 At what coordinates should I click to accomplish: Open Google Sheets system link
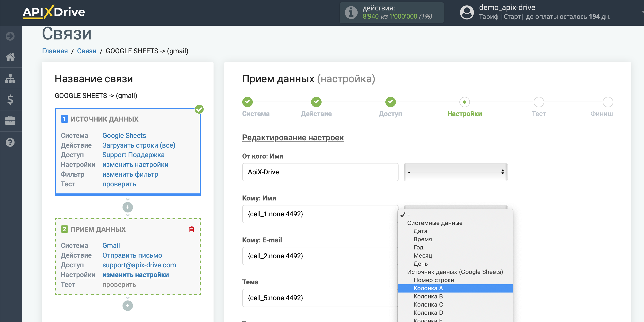tap(124, 135)
